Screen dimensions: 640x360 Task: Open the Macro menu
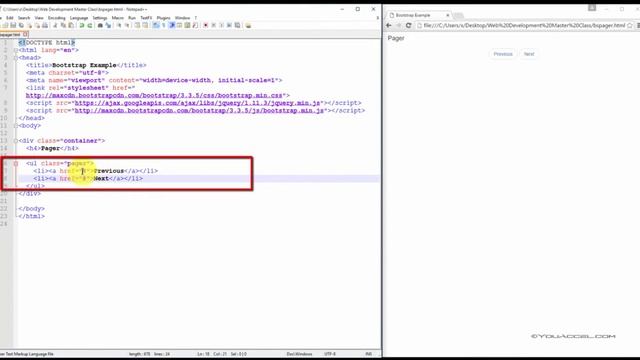tap(118, 18)
